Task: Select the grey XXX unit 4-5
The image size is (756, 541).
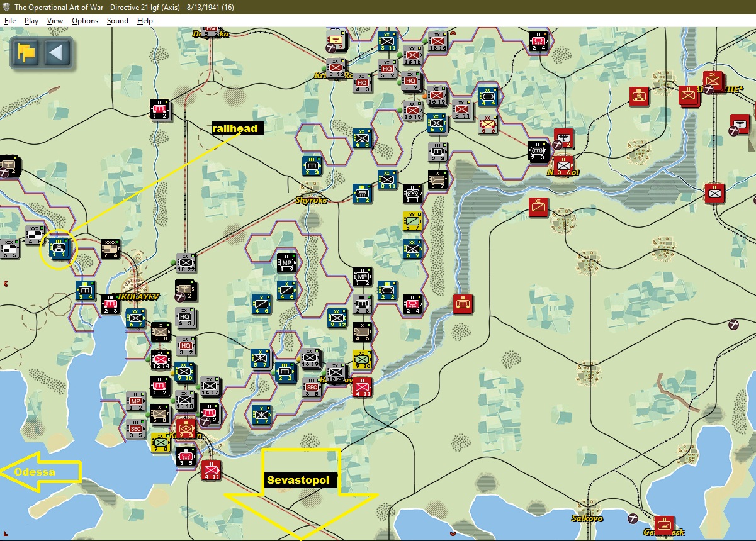Action: click(35, 234)
